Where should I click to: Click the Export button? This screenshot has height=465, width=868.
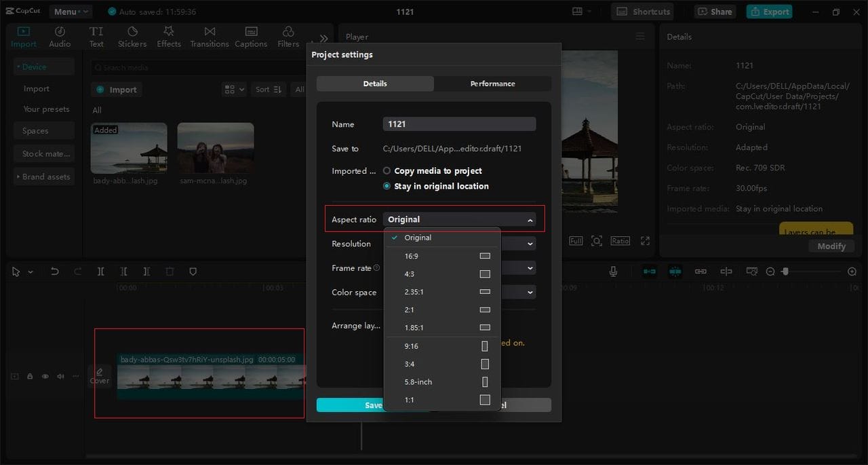click(x=769, y=12)
